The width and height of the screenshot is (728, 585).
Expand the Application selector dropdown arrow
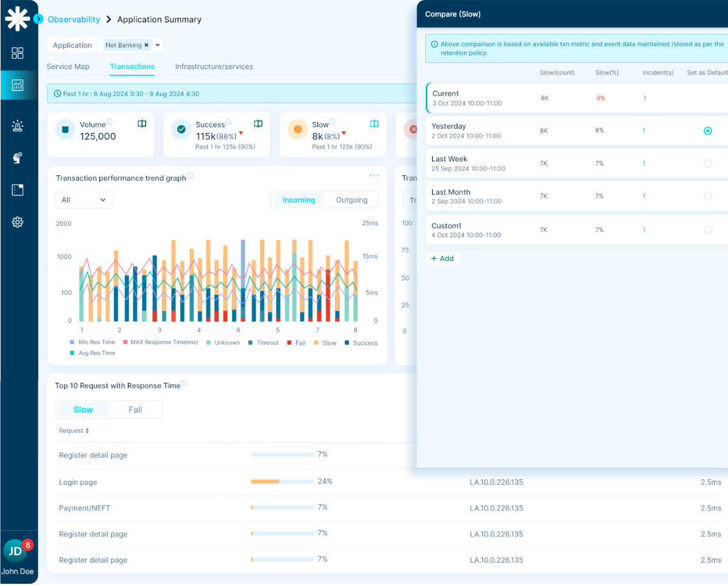(158, 45)
